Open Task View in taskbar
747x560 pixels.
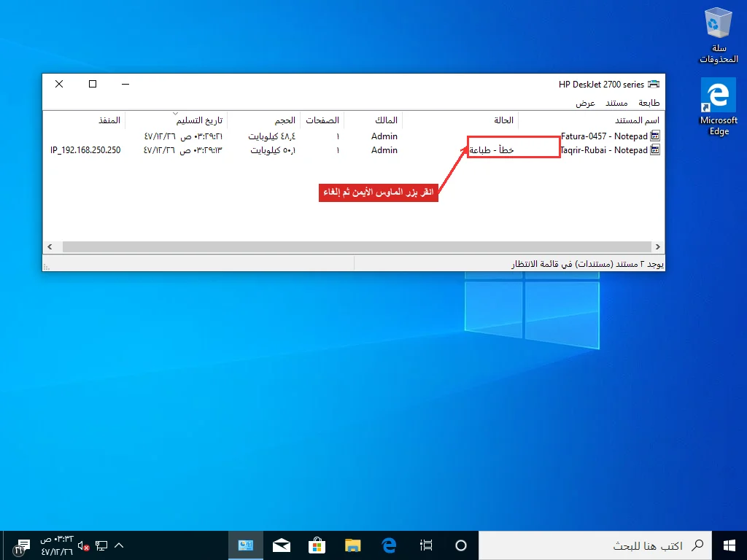pos(426,545)
